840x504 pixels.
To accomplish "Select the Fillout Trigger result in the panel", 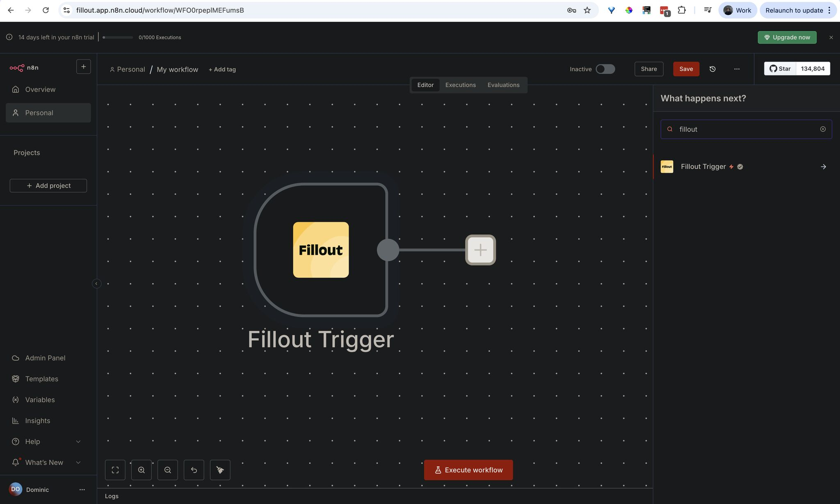I will 703,166.
